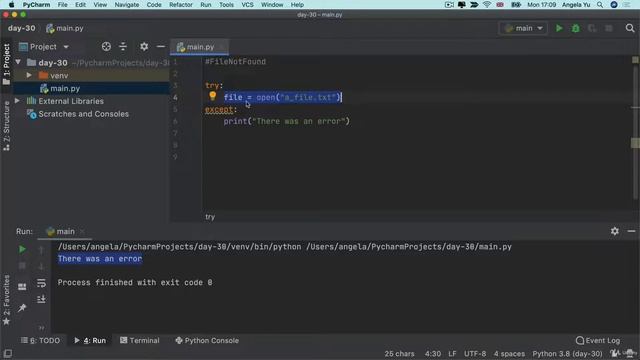640x360 pixels.
Task: Click the day-30 breadcrumb
Action: 22,28
